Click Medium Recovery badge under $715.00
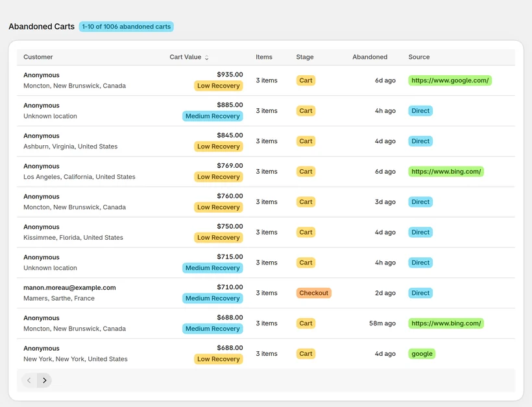The height and width of the screenshot is (407, 532). coord(212,268)
